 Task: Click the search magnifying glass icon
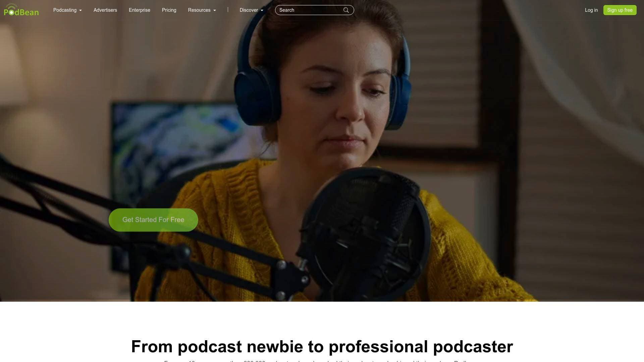pyautogui.click(x=346, y=10)
